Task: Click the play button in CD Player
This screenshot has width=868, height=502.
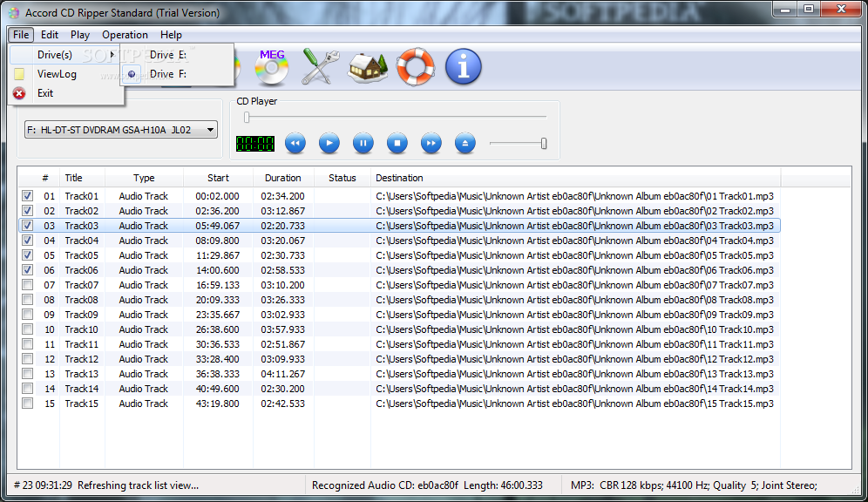Action: [329, 143]
